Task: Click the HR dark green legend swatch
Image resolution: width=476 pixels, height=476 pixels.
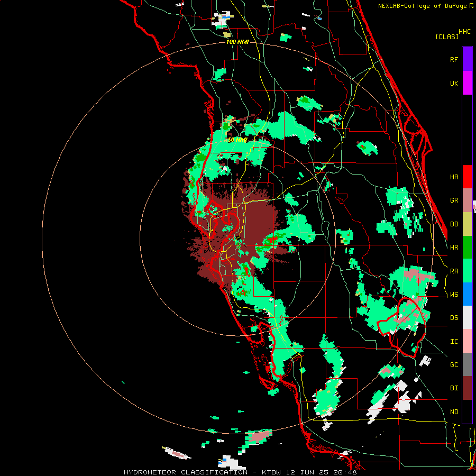Action: coord(467,247)
